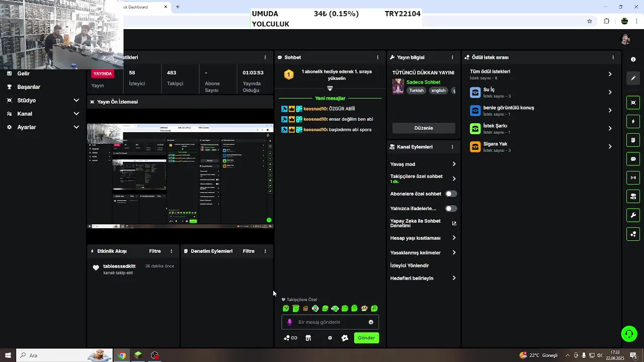
Task: Open the emoji picker smiley in chat box
Action: [x=371, y=322]
